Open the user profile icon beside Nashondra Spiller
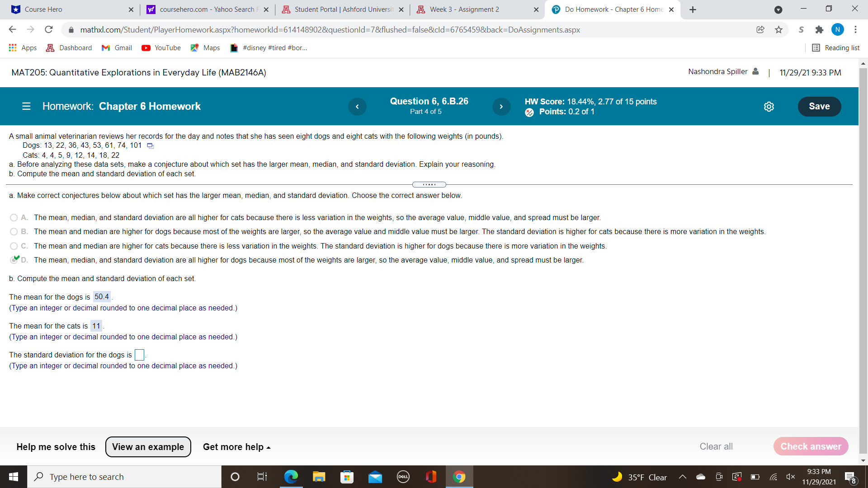 [x=755, y=71]
